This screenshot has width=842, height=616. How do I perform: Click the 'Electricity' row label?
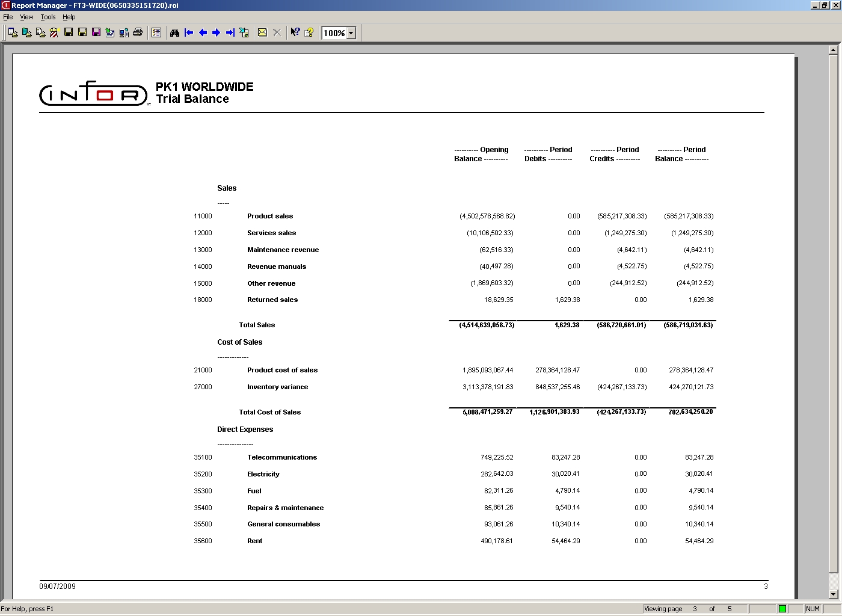[263, 474]
